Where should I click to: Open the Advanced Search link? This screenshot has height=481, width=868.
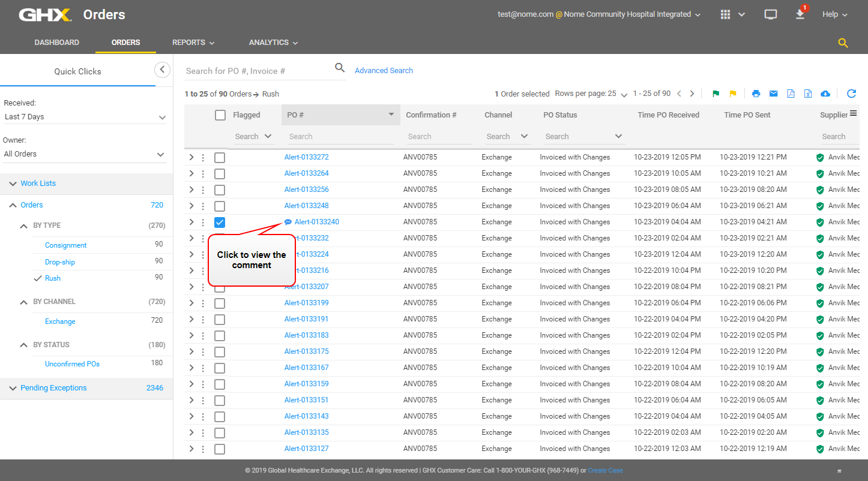click(x=384, y=71)
